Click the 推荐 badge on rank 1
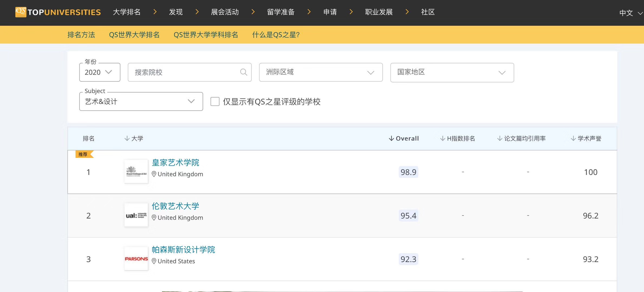This screenshot has height=292, width=644. click(x=84, y=154)
